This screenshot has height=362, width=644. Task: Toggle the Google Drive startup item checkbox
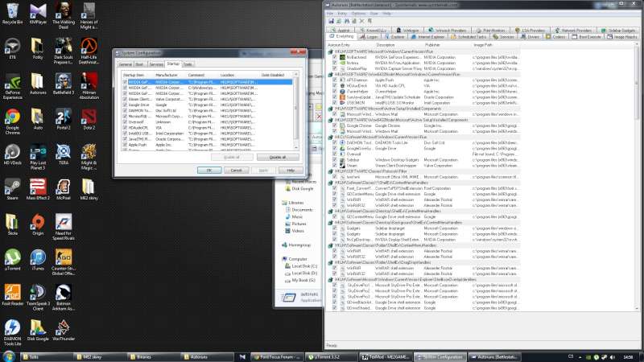pyautogui.click(x=125, y=105)
